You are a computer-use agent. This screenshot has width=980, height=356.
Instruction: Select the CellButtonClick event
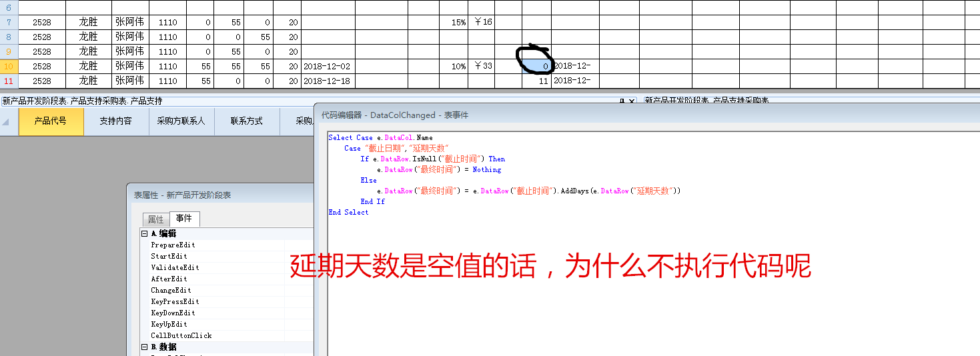[181, 336]
